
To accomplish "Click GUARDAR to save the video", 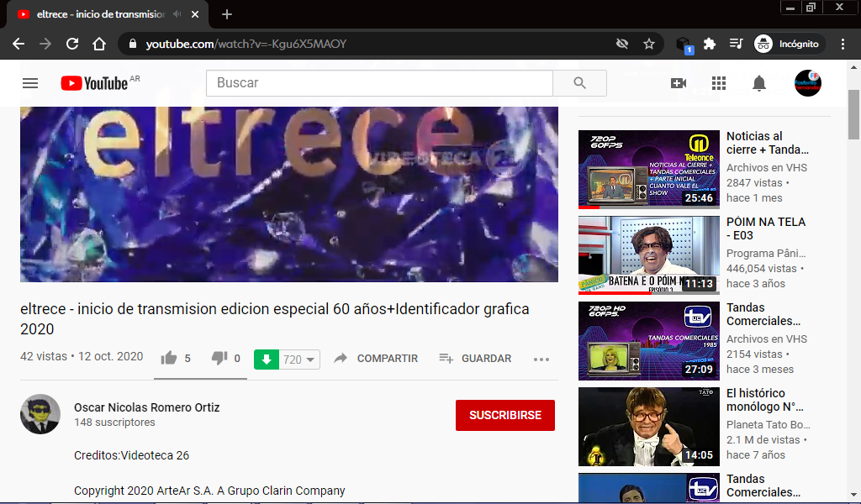I will coord(476,359).
